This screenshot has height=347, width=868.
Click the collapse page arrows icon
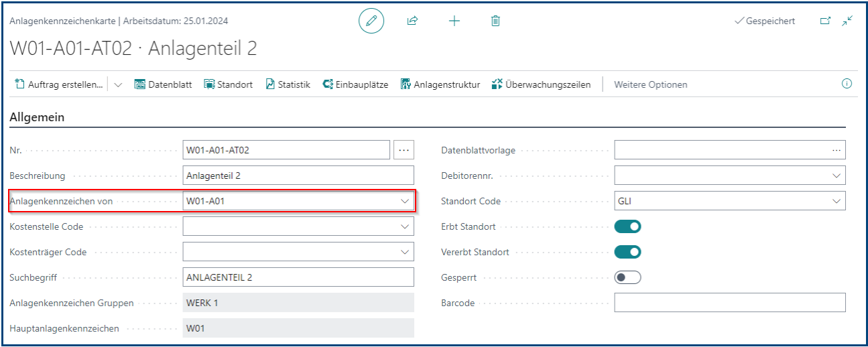point(847,21)
